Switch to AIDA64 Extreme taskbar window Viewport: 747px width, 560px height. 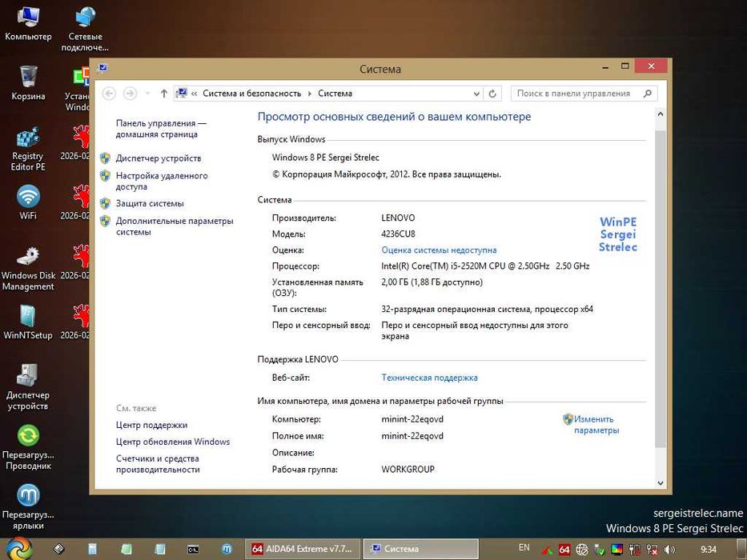pos(303,549)
